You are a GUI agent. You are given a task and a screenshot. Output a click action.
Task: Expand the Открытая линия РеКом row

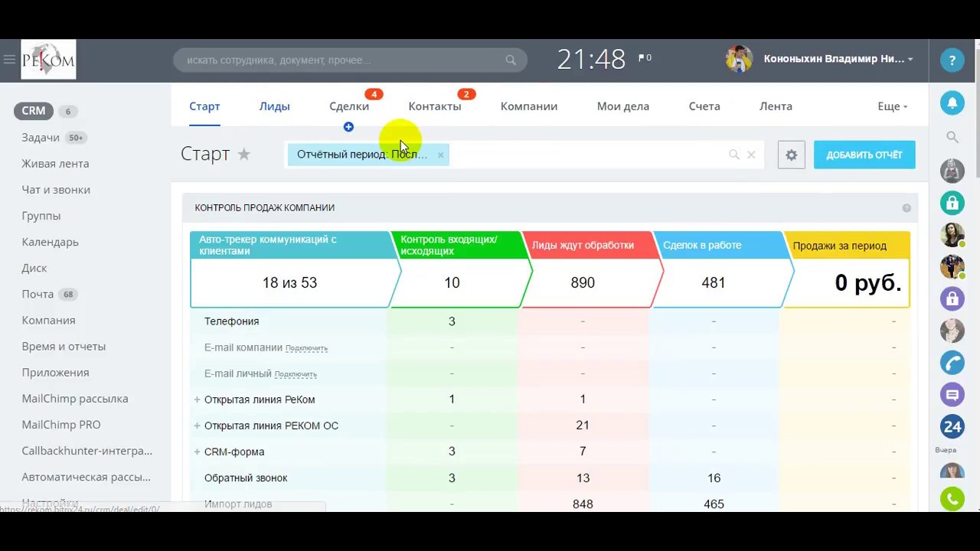coord(197,399)
